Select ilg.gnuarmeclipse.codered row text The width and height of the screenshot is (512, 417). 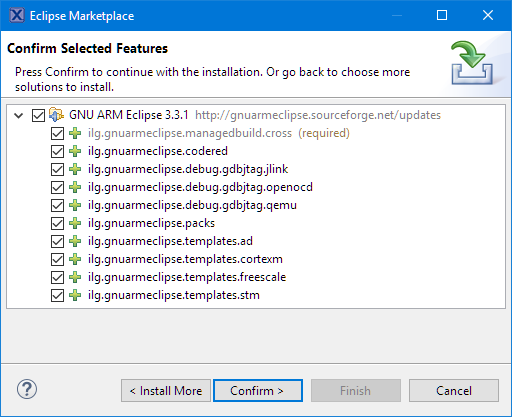tap(158, 151)
